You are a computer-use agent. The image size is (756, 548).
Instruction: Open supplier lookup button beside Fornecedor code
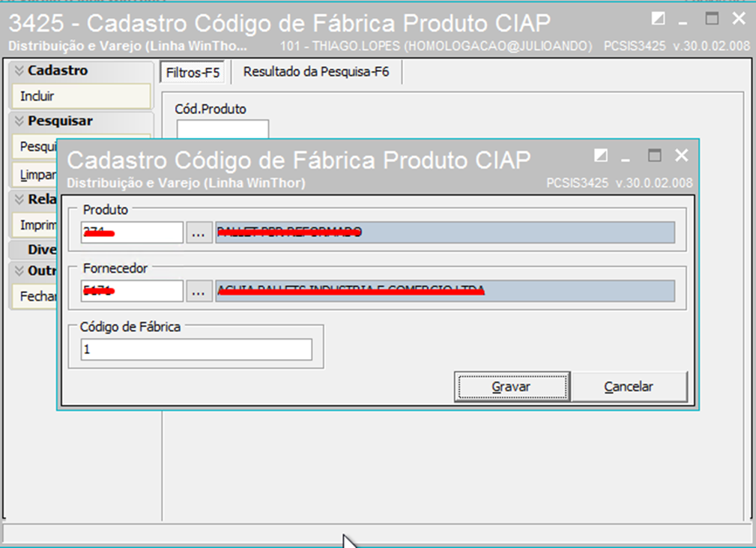point(197,292)
